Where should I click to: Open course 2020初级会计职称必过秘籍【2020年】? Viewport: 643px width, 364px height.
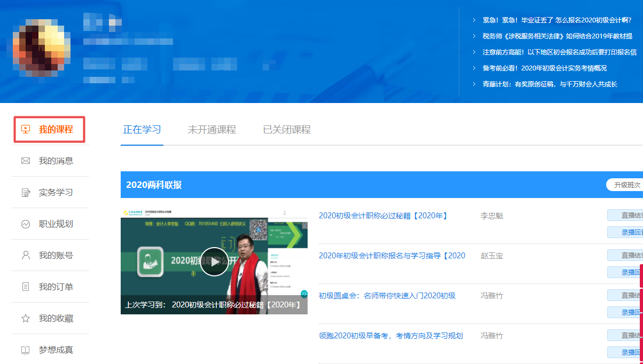[383, 216]
